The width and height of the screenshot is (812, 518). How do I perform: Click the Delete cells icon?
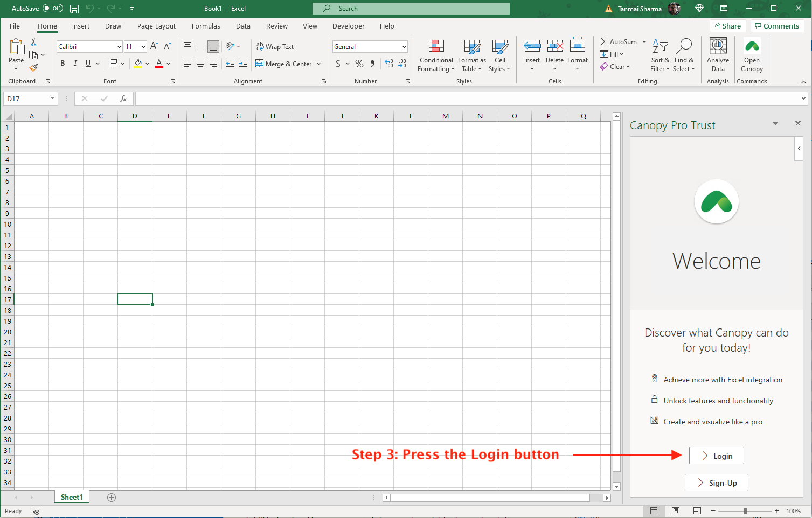click(x=554, y=46)
